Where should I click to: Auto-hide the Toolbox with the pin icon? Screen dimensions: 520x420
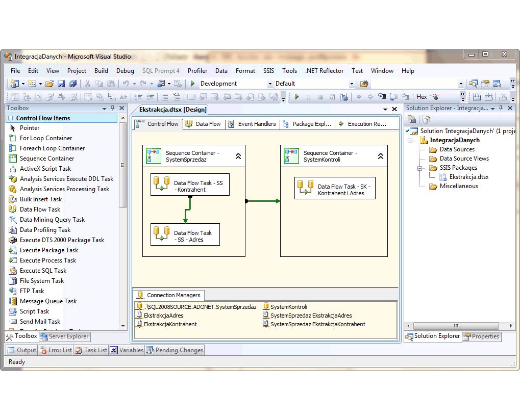point(113,108)
